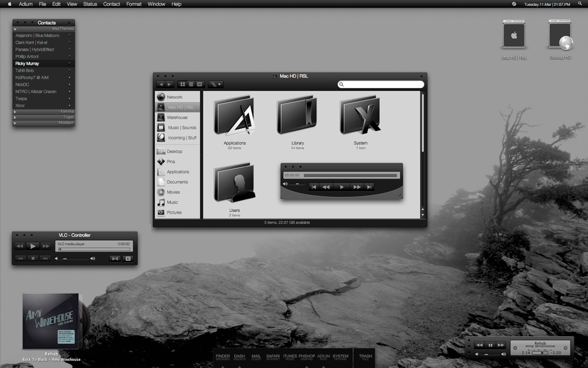This screenshot has width=588, height=368.
Task: Click Finder search field
Action: [380, 84]
